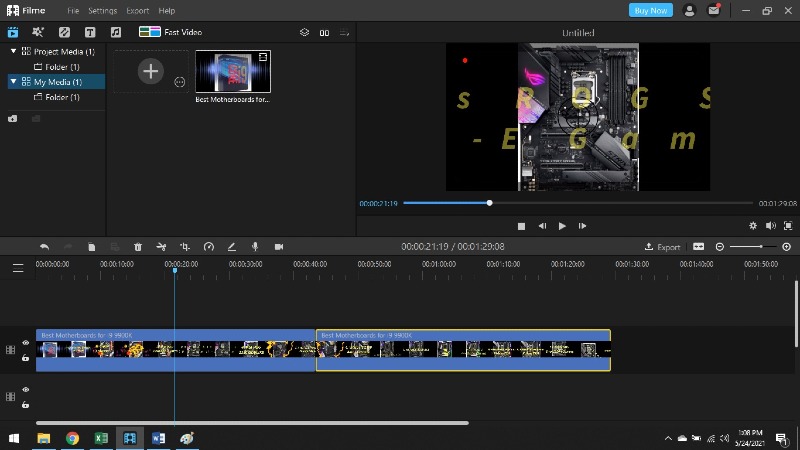Open the Settings menu
This screenshot has height=450, width=800.
[103, 11]
